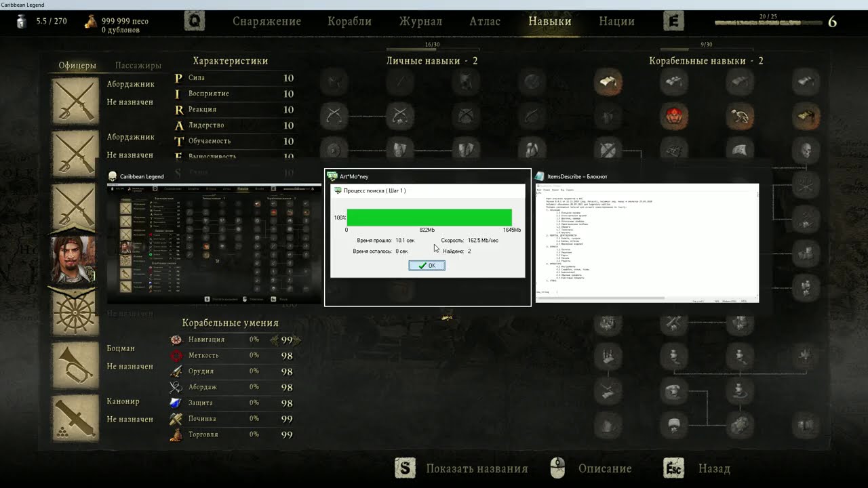Screen dimensions: 868x488
Task: Click the weight icon beside 5.5 / 270
Action: 21,21
